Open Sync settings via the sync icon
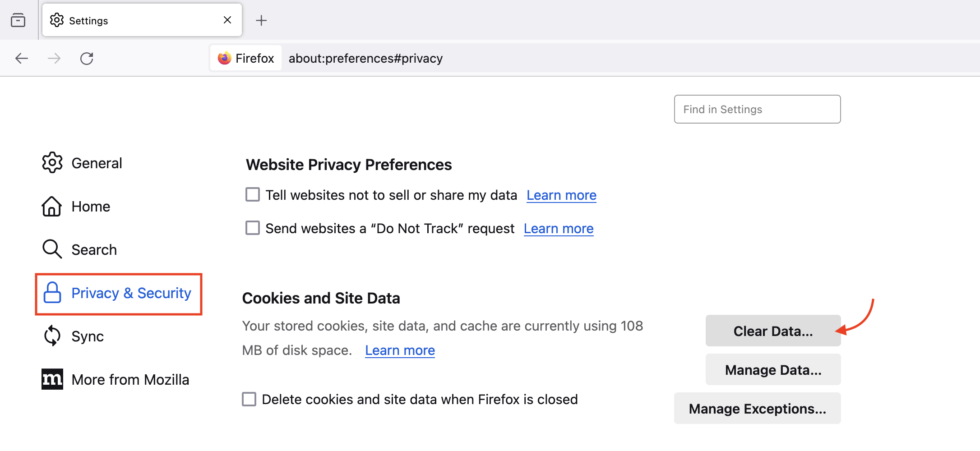980x451 pixels. (x=52, y=336)
